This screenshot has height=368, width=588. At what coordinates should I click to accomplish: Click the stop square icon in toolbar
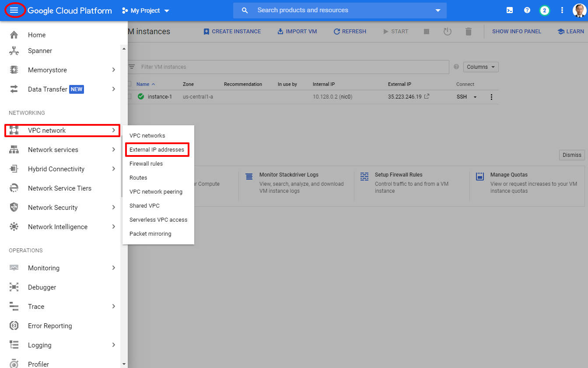[x=427, y=32]
